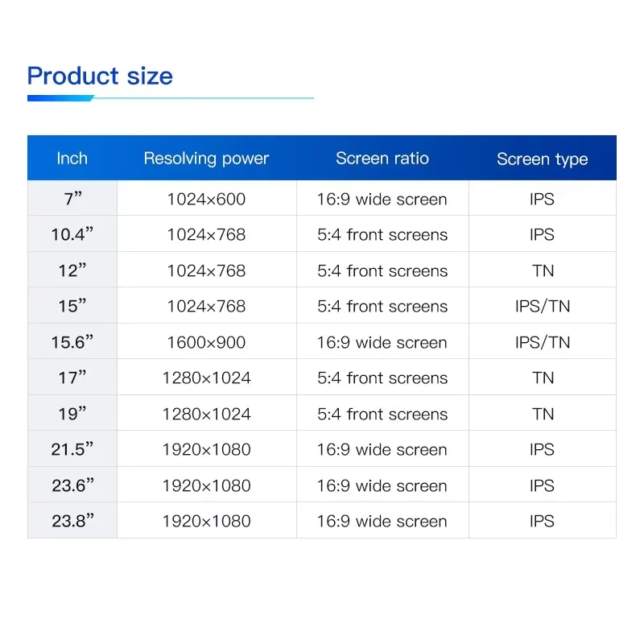
Task: Select the Screen type column header
Action: [543, 158]
